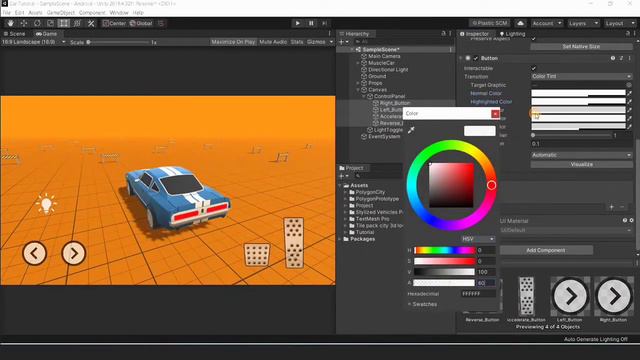Click Add Component button
640x360 pixels.
click(x=546, y=250)
